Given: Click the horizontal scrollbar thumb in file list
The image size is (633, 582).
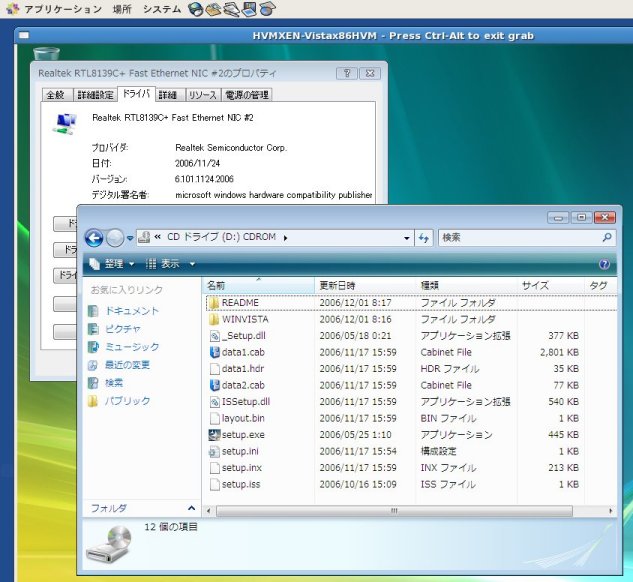Looking at the screenshot, I should [394, 511].
